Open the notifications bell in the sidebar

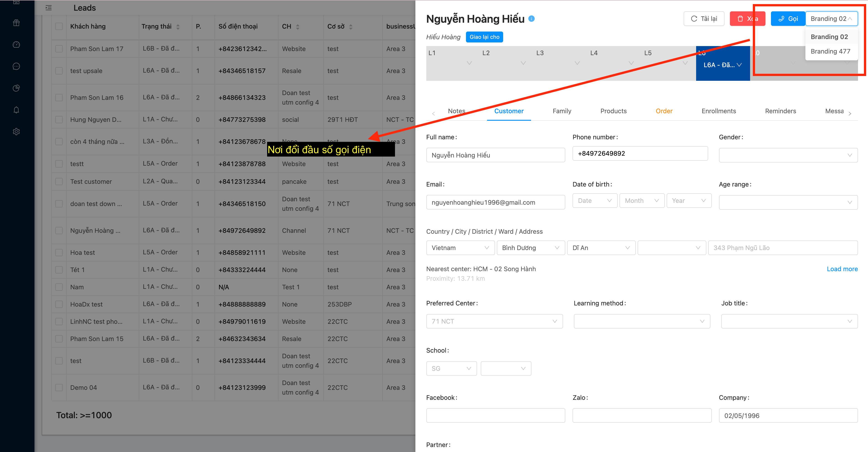16,110
